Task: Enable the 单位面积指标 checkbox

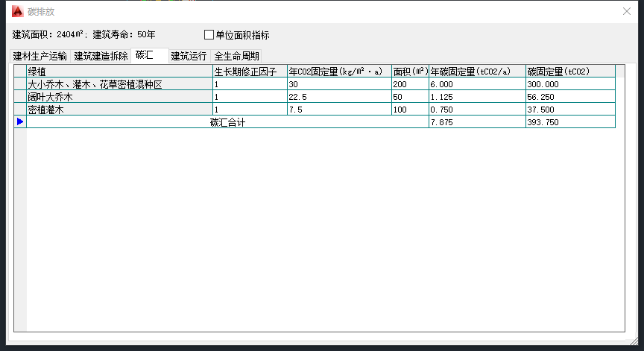Action: (209, 35)
